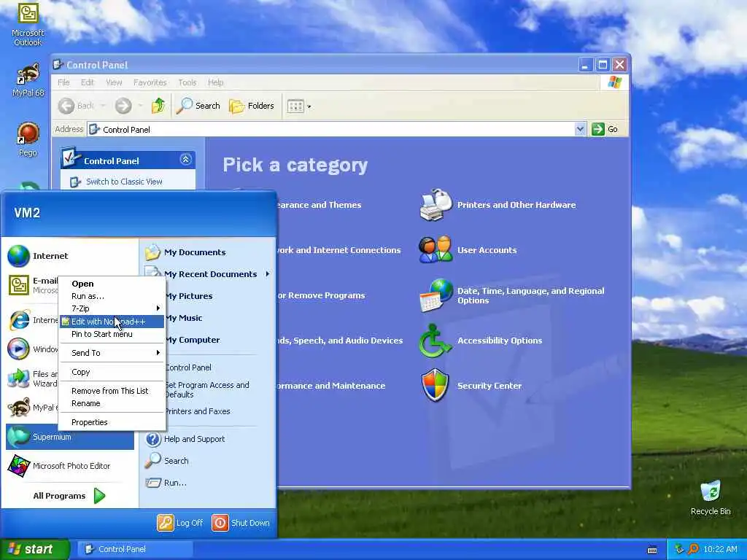
Task: Expand My Recent Documents submenu
Action: [208, 274]
